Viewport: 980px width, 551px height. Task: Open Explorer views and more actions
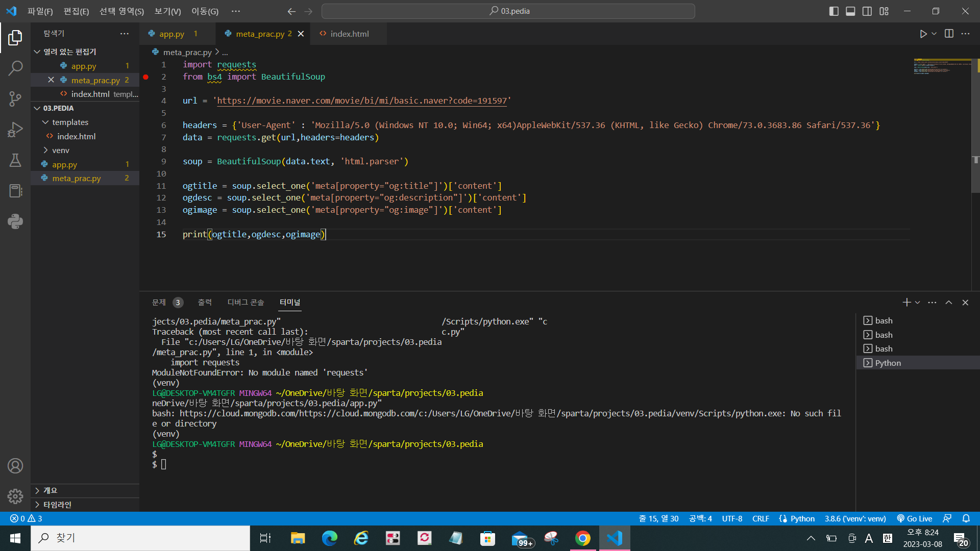pyautogui.click(x=125, y=34)
